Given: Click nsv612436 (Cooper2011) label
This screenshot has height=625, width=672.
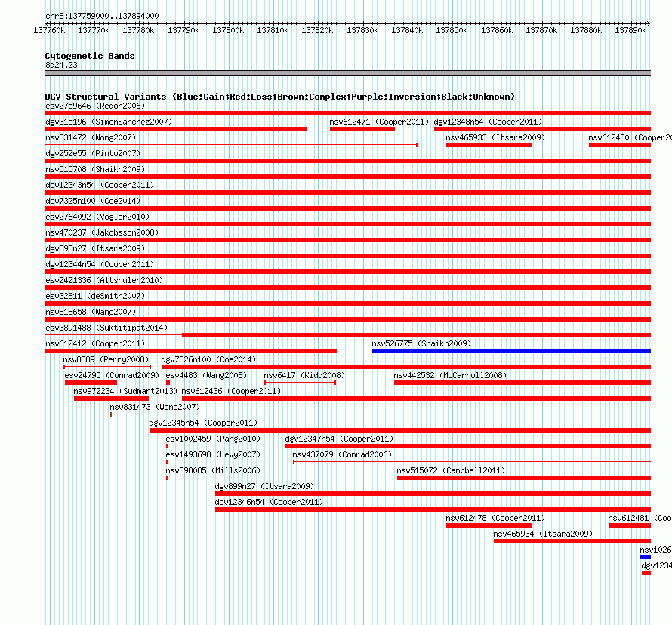Looking at the screenshot, I should (x=231, y=391).
